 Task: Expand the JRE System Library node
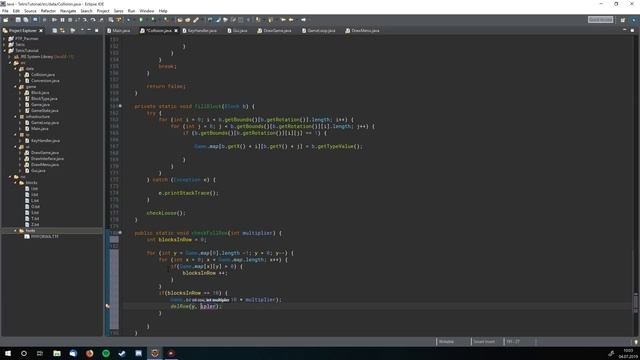click(10, 57)
